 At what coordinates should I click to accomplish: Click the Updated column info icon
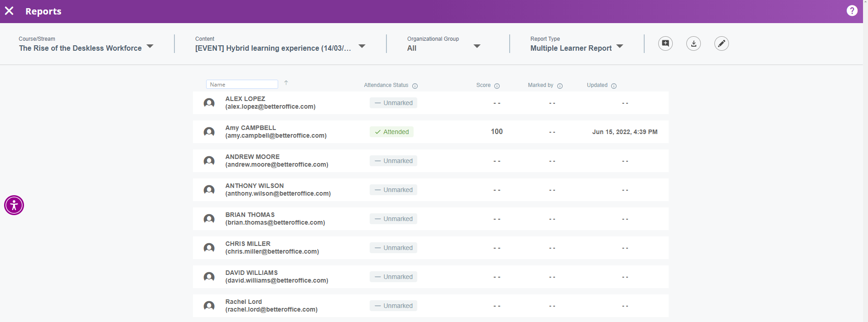click(614, 86)
